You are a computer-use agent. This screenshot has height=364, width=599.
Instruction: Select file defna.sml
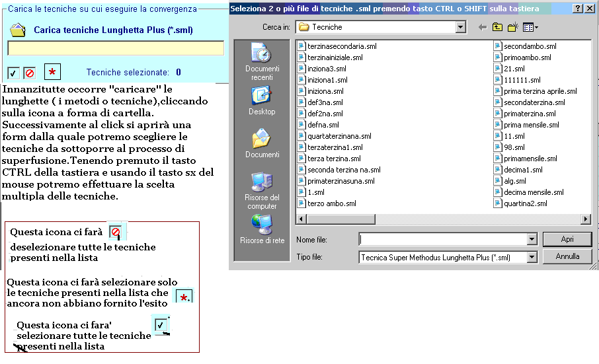point(319,125)
